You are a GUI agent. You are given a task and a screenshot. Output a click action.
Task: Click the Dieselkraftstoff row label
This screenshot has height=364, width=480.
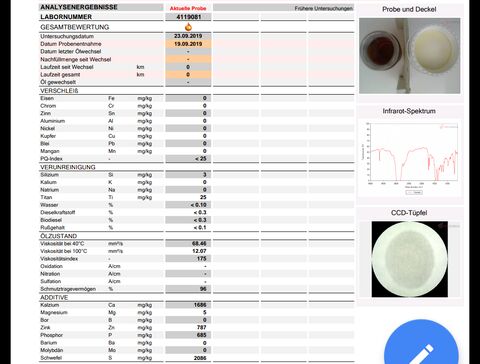click(58, 212)
